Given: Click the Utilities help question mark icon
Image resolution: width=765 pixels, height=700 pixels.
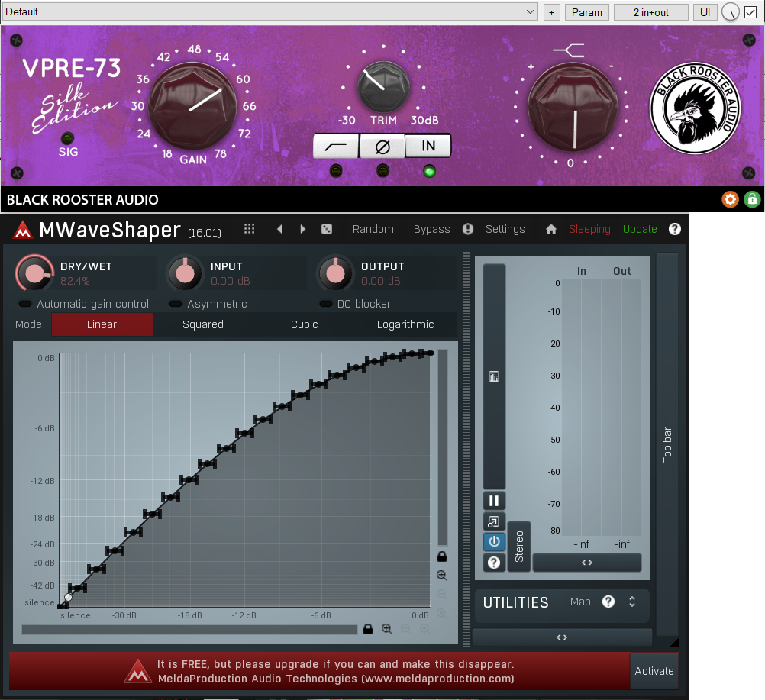Looking at the screenshot, I should coord(608,602).
